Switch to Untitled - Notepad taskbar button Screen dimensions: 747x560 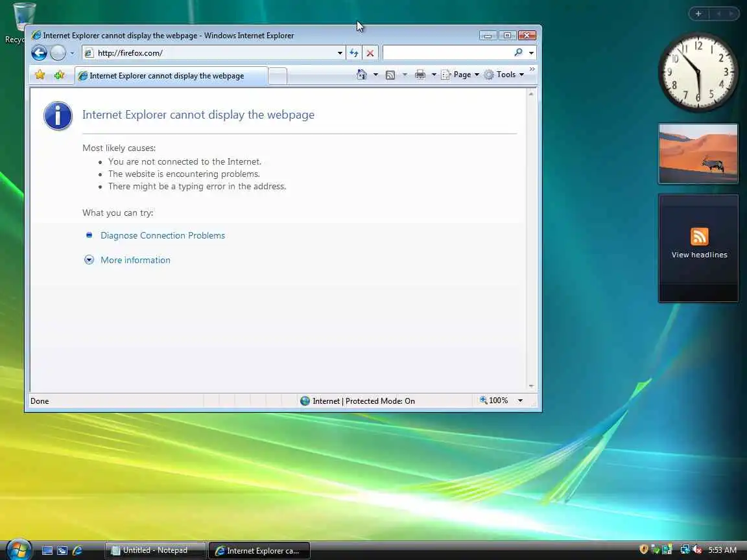(156, 550)
